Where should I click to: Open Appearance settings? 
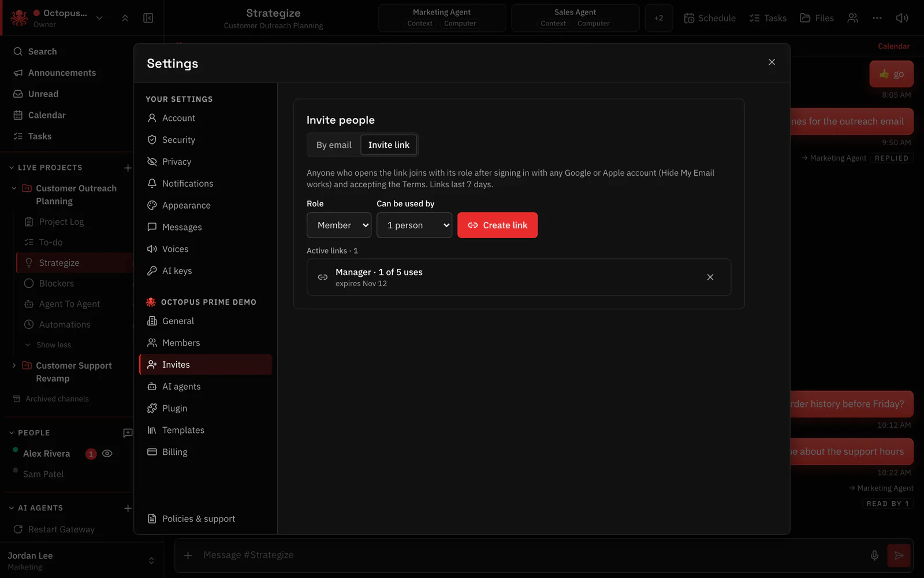206,205
